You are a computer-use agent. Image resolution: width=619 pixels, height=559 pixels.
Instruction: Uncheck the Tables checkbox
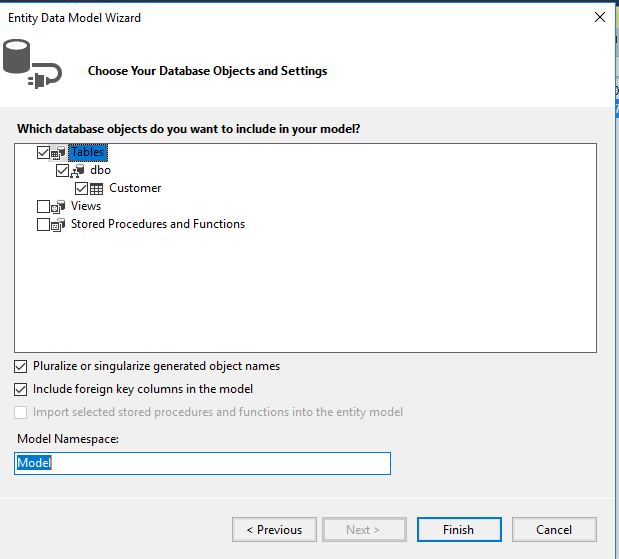click(43, 153)
